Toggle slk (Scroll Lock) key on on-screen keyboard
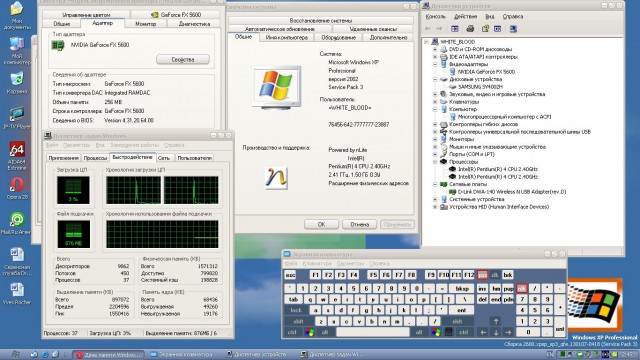Image resolution: width=640 pixels, height=360 pixels. click(x=495, y=275)
